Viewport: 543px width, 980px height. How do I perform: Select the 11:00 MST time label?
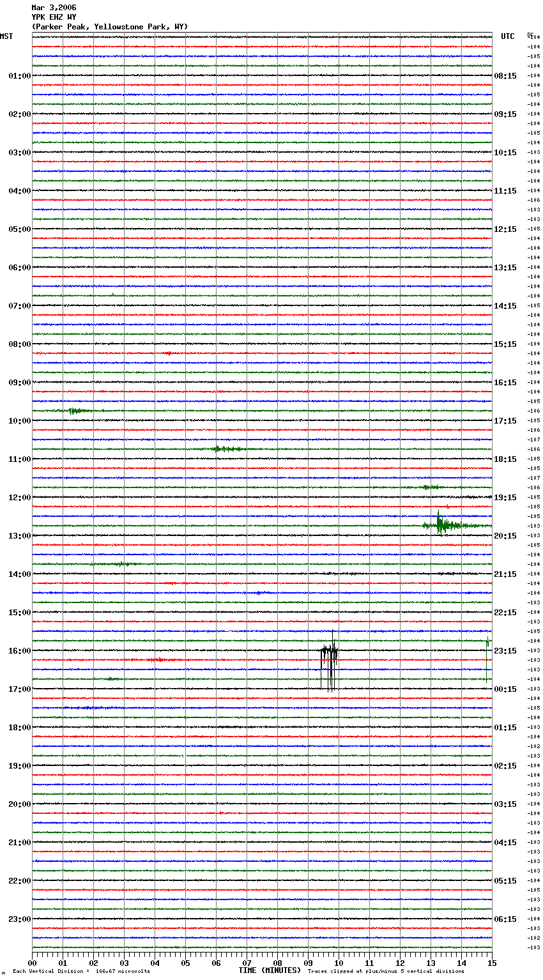pos(19,459)
